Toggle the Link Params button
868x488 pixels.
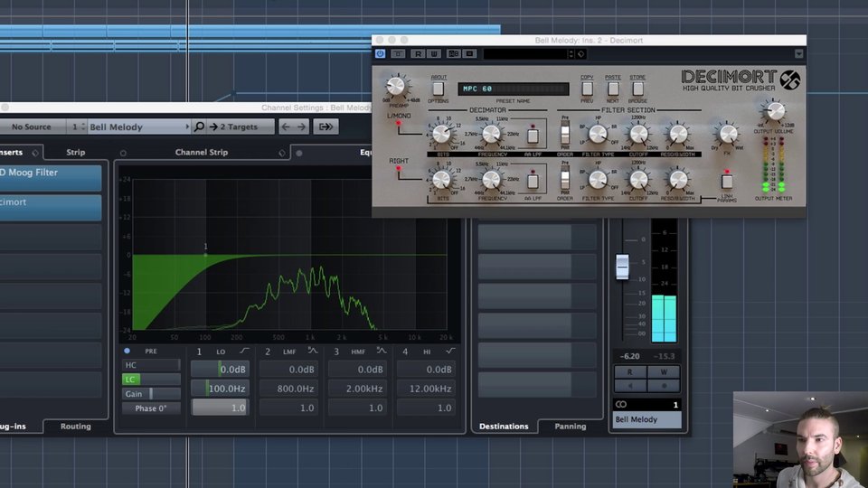[x=727, y=181]
